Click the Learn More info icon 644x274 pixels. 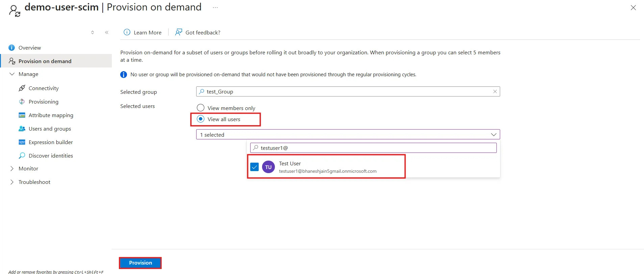click(x=127, y=32)
